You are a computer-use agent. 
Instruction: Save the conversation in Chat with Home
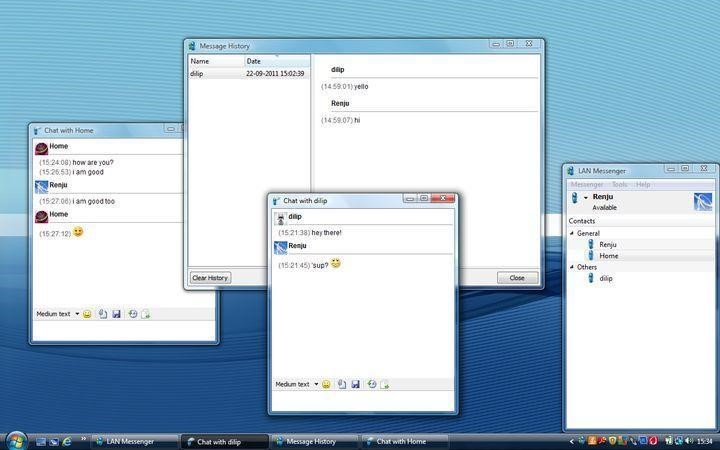[x=117, y=314]
